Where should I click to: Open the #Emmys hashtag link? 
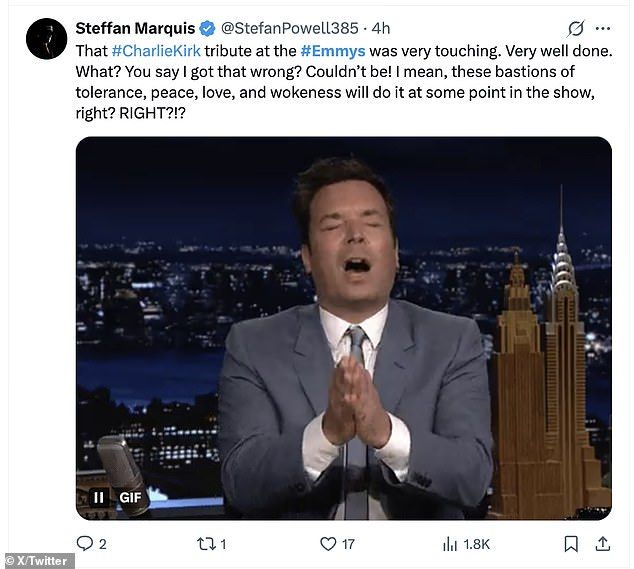[x=334, y=49]
